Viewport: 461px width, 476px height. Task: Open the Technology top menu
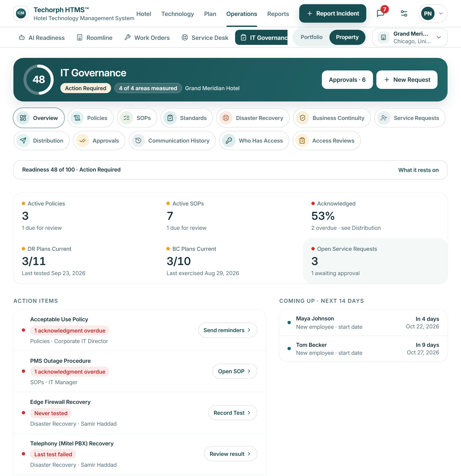pos(178,14)
